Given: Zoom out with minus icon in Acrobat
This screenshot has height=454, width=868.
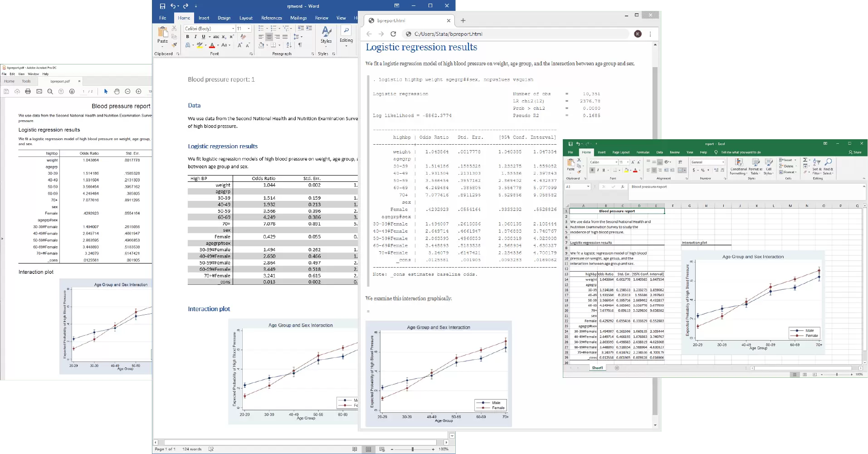Looking at the screenshot, I should 127,91.
